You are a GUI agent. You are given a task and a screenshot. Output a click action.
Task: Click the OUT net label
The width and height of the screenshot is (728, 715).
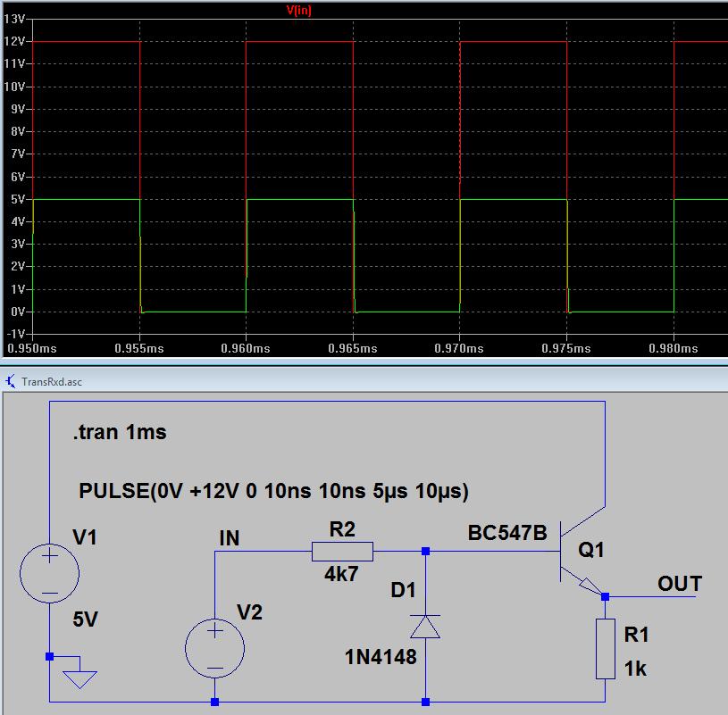(x=680, y=584)
